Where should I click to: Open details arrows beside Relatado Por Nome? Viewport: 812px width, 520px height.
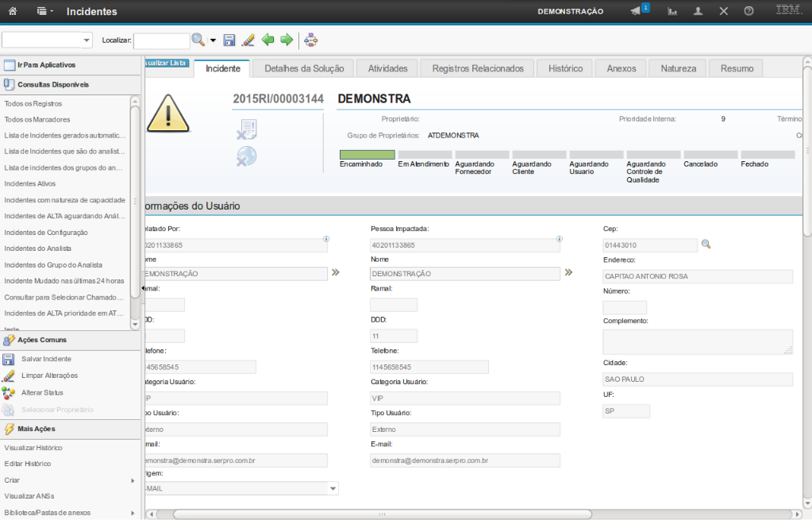coord(335,273)
